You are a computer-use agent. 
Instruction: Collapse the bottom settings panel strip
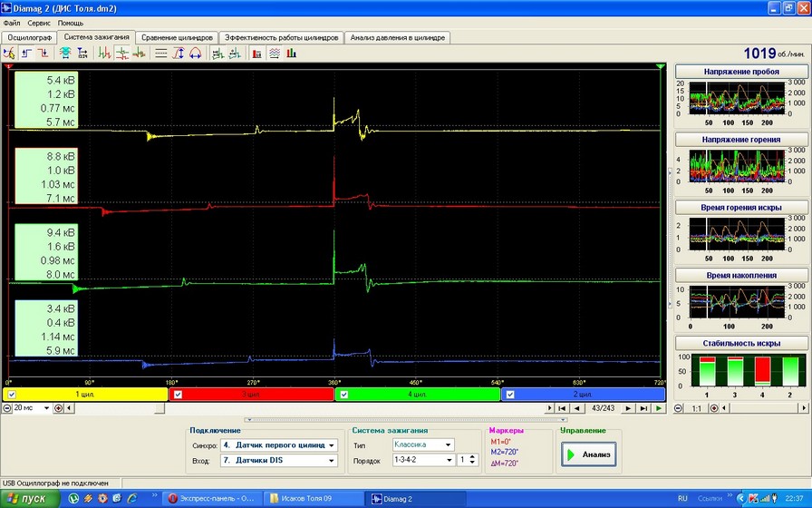pos(407,420)
